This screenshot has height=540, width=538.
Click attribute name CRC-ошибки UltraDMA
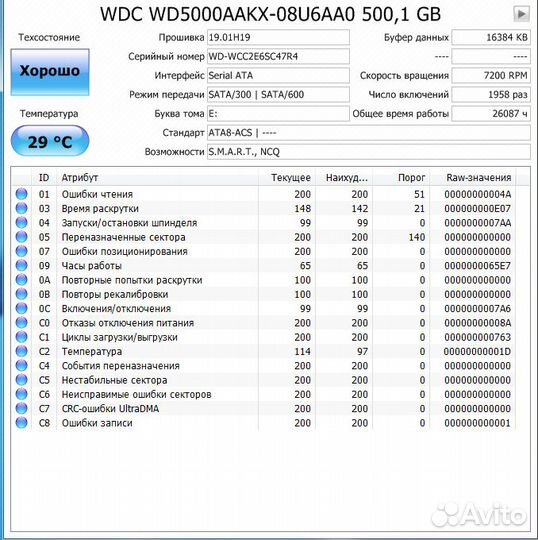tap(110, 409)
